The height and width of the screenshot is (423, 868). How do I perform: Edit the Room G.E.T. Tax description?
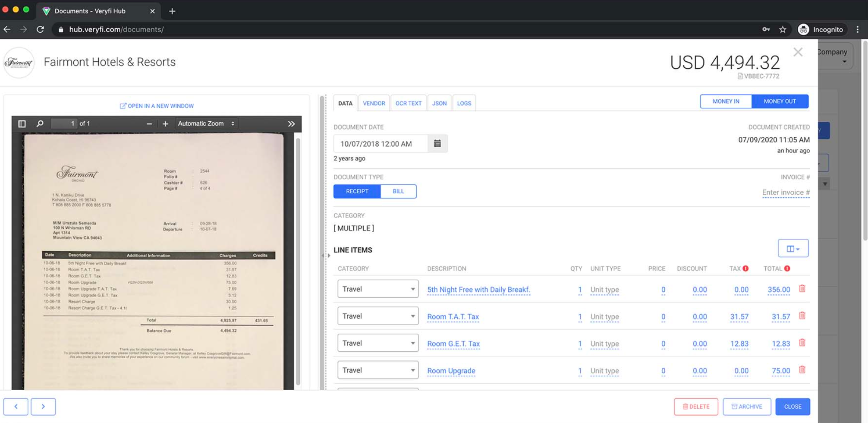[x=453, y=344]
